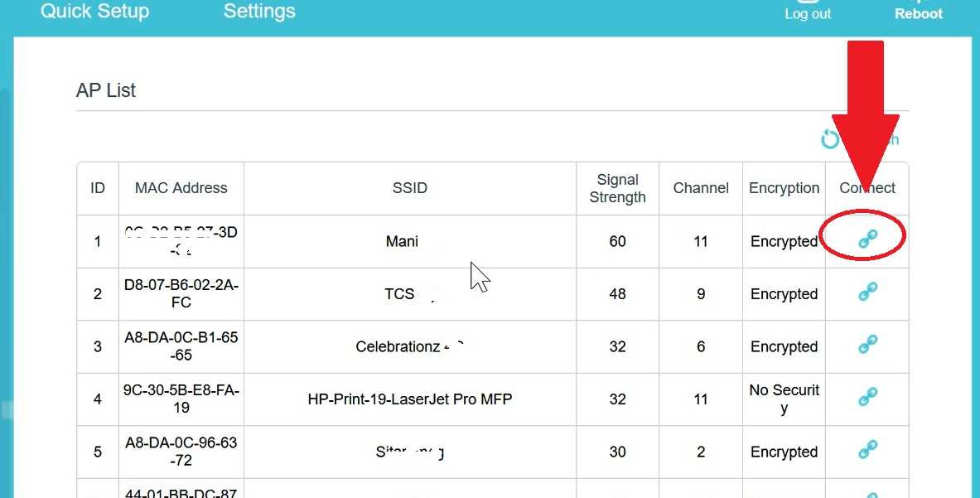Open the Settings tab
Image resolution: width=980 pixels, height=498 pixels.
point(259,12)
